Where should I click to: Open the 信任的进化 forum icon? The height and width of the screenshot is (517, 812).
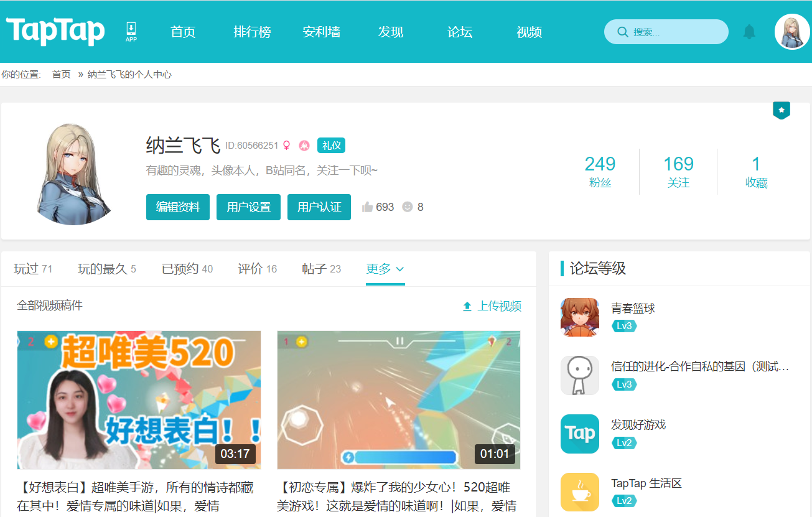pos(580,375)
